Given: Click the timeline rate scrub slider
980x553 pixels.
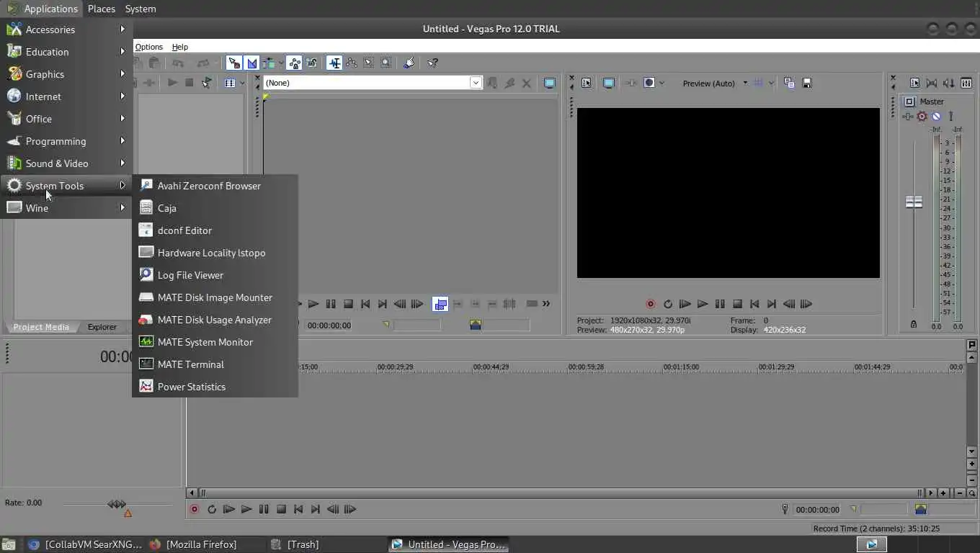Looking at the screenshot, I should pos(117,504).
